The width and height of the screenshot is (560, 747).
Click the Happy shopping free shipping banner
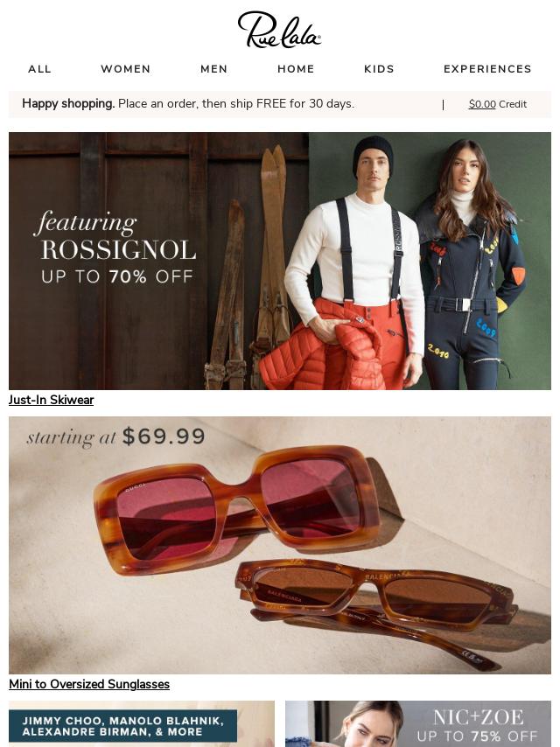point(188,104)
